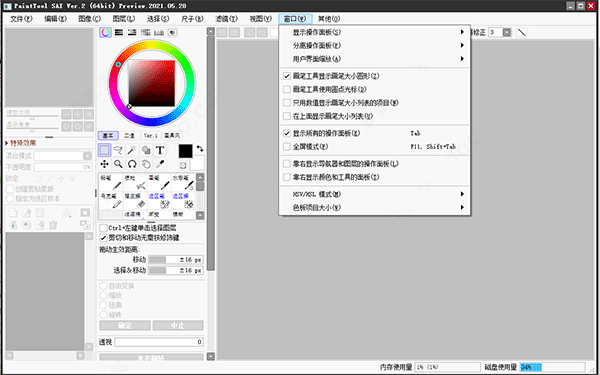
Task: Choose the 画笔 brush
Action: 159,183
